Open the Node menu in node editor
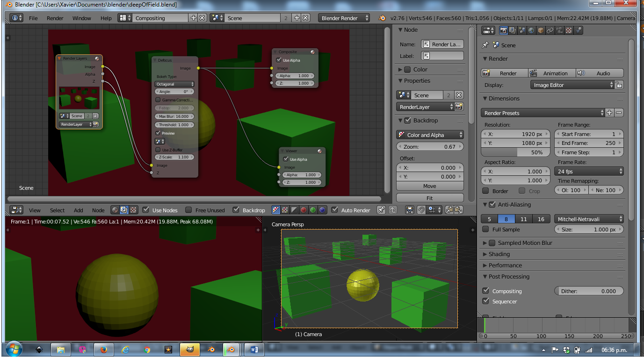 coord(98,210)
